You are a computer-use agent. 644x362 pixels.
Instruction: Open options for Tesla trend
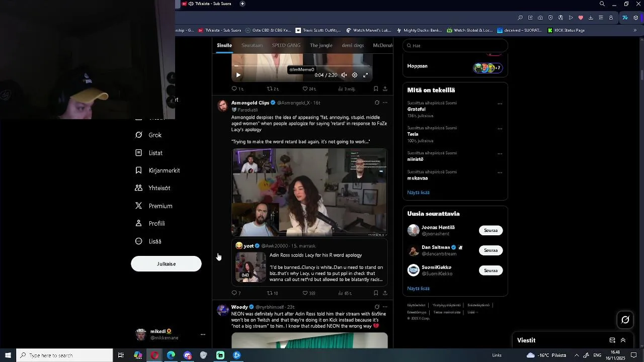pos(500,129)
